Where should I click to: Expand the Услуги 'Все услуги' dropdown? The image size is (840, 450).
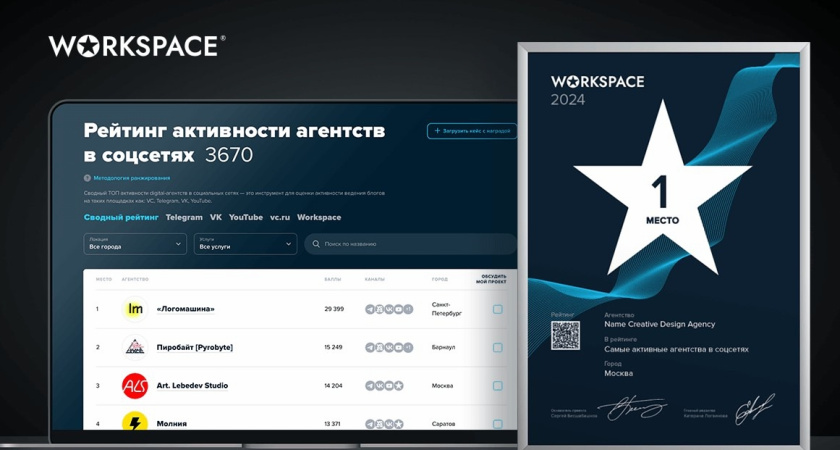point(245,244)
